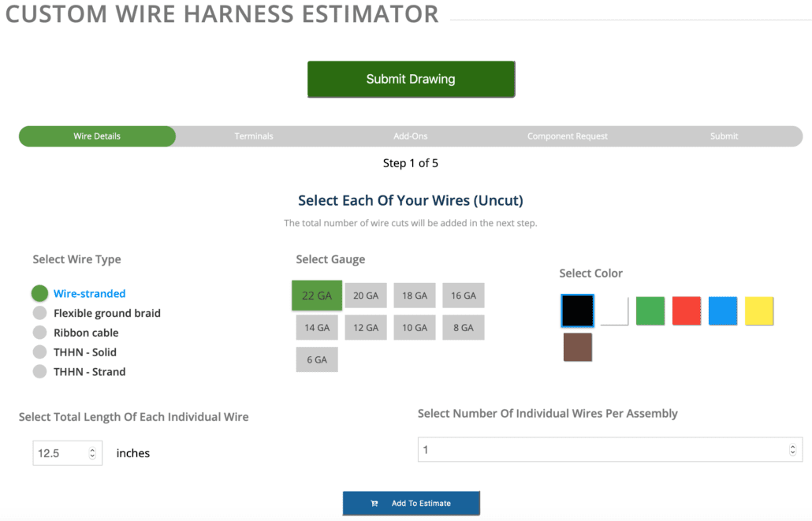
Task: Open the Terminals step tab
Action: pyautogui.click(x=254, y=136)
